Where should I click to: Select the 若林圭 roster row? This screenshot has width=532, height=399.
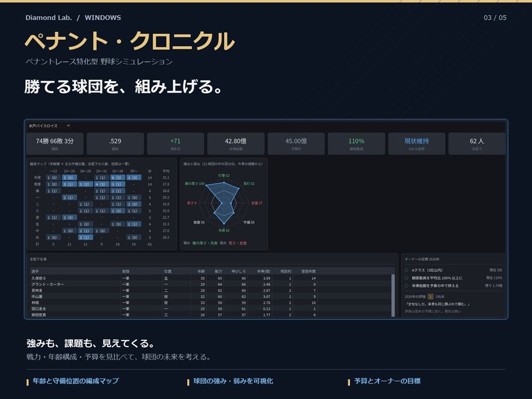(x=210, y=291)
